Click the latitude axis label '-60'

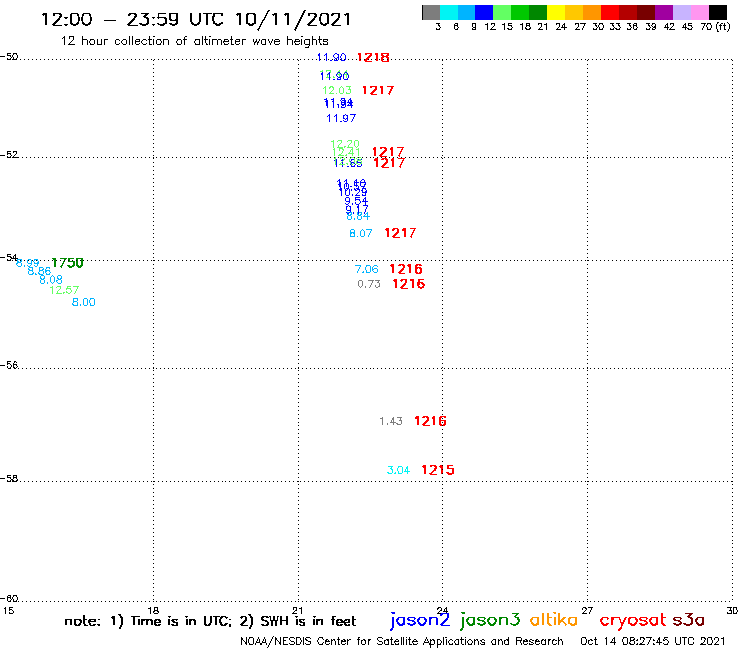[x=9, y=599]
